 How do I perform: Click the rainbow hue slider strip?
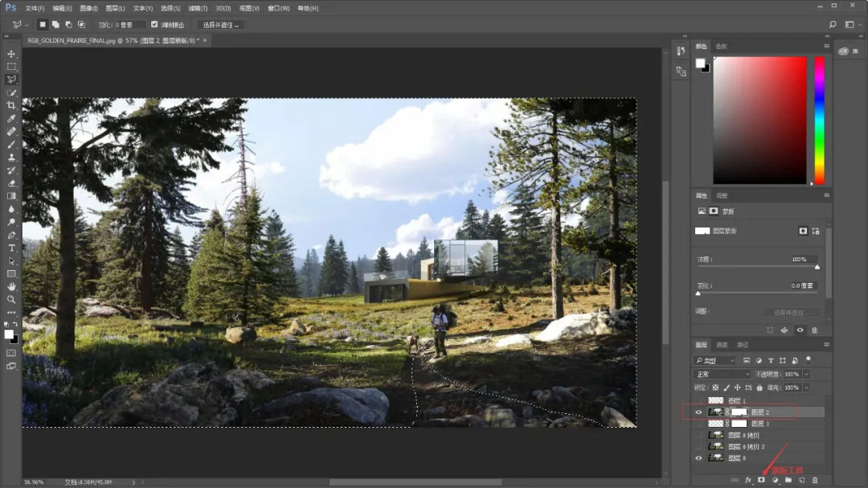(x=819, y=120)
